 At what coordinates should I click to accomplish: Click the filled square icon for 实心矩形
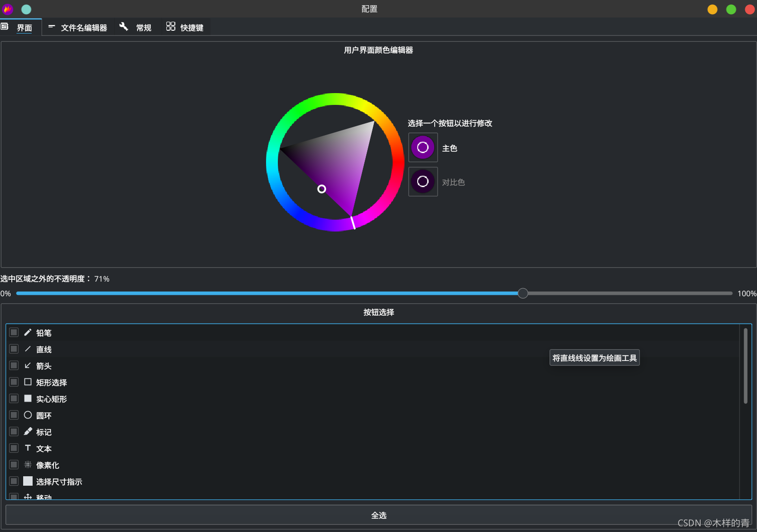click(x=28, y=398)
